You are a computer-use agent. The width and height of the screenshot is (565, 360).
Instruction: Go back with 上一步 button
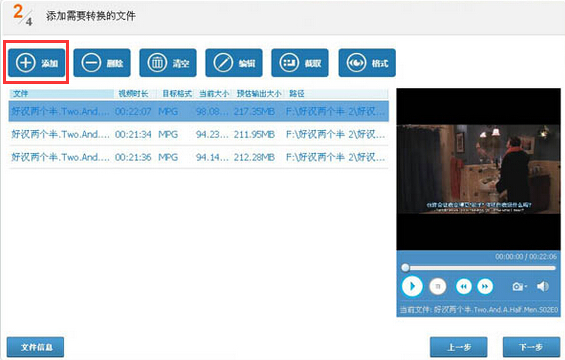point(459,347)
